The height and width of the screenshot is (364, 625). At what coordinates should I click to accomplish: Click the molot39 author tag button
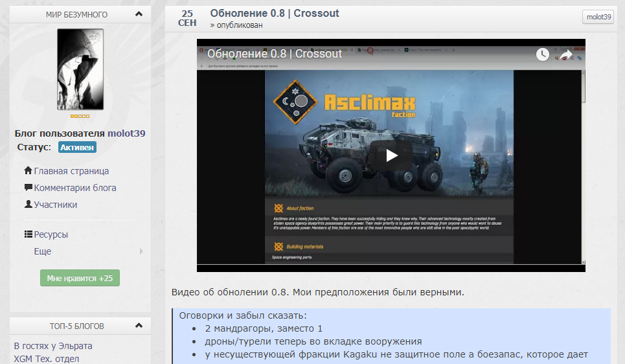(x=598, y=17)
